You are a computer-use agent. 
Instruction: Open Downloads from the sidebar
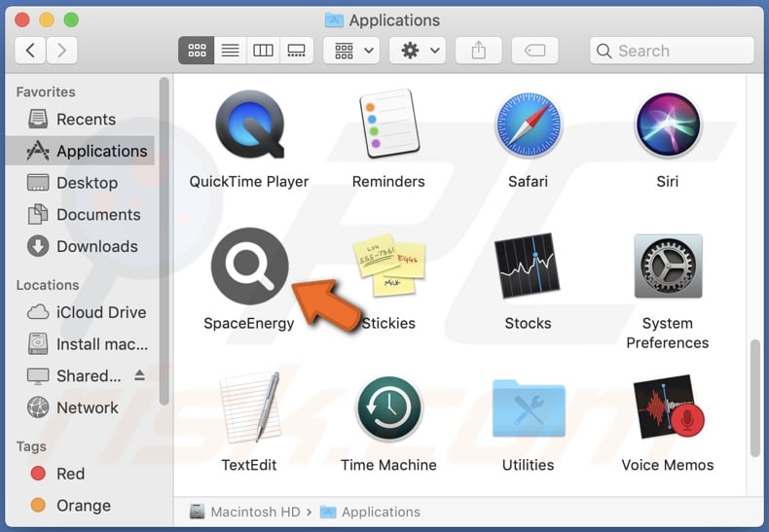pos(81,246)
